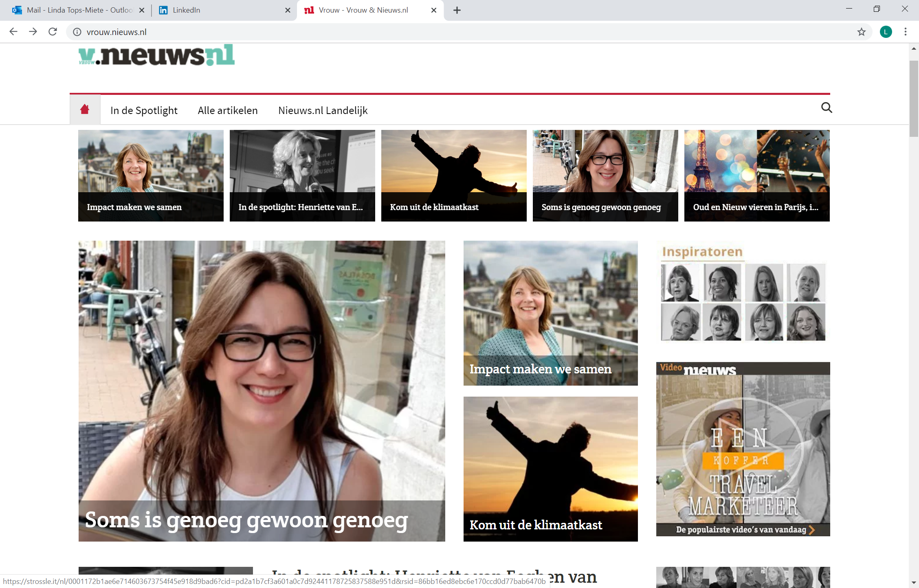Play the Een Koffer Travel Marketeer video
The image size is (919, 588).
(x=743, y=449)
